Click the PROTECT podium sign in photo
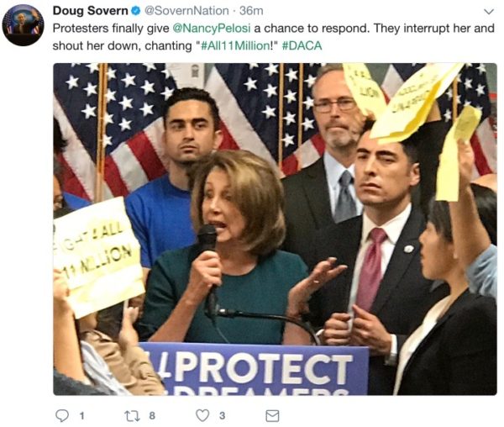 (x=254, y=369)
